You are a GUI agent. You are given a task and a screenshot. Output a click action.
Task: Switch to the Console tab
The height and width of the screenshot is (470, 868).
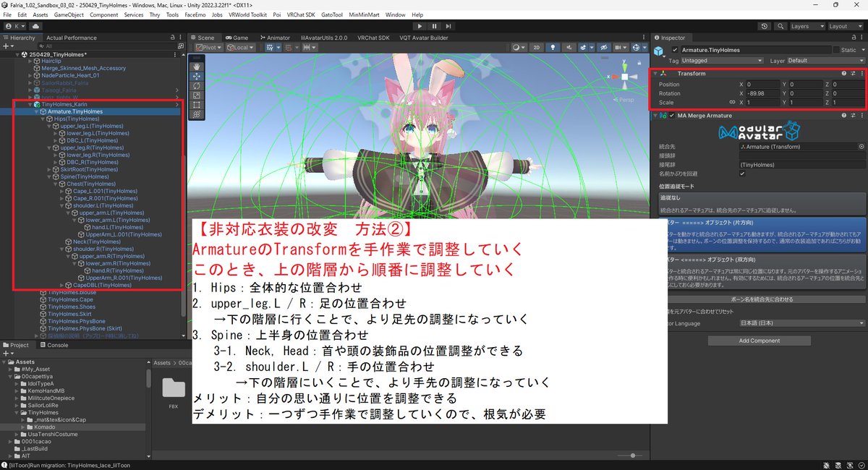click(54, 345)
